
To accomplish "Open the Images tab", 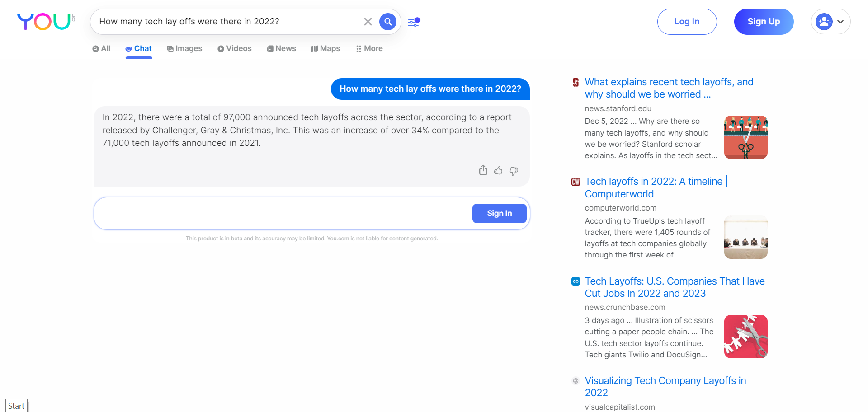I will (x=184, y=48).
